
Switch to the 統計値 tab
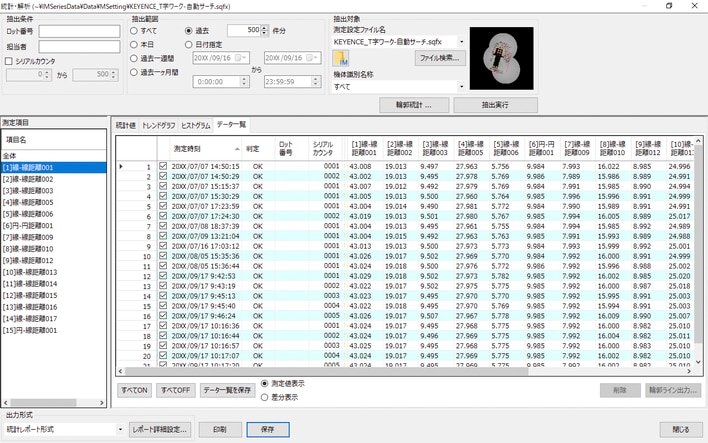tap(126, 126)
